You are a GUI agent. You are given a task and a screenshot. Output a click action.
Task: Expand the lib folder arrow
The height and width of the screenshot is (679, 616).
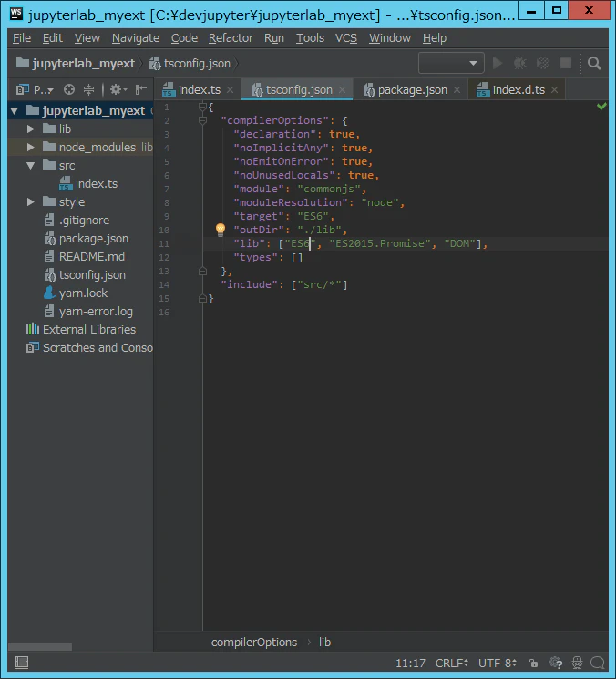(x=30, y=129)
